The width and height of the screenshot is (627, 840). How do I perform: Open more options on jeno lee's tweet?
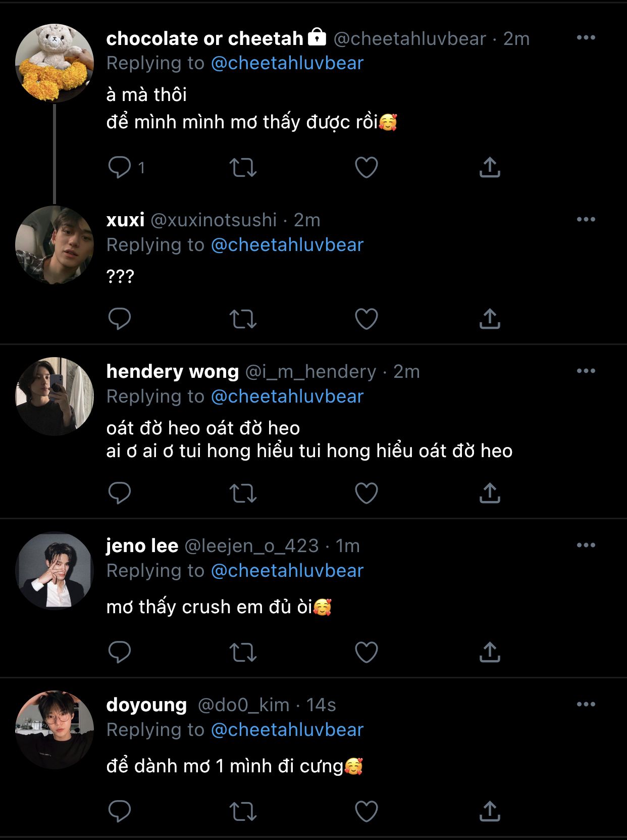[x=586, y=545]
